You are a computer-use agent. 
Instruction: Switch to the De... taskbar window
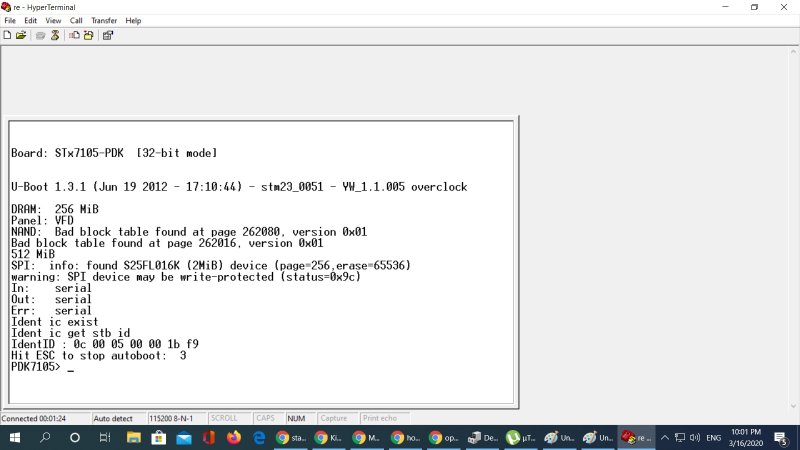[482, 438]
